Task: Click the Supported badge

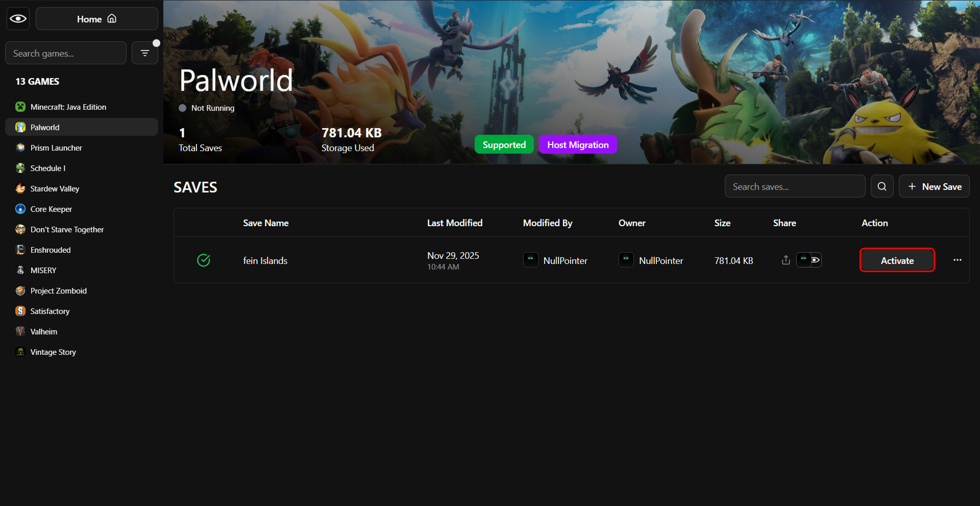Action: click(504, 144)
